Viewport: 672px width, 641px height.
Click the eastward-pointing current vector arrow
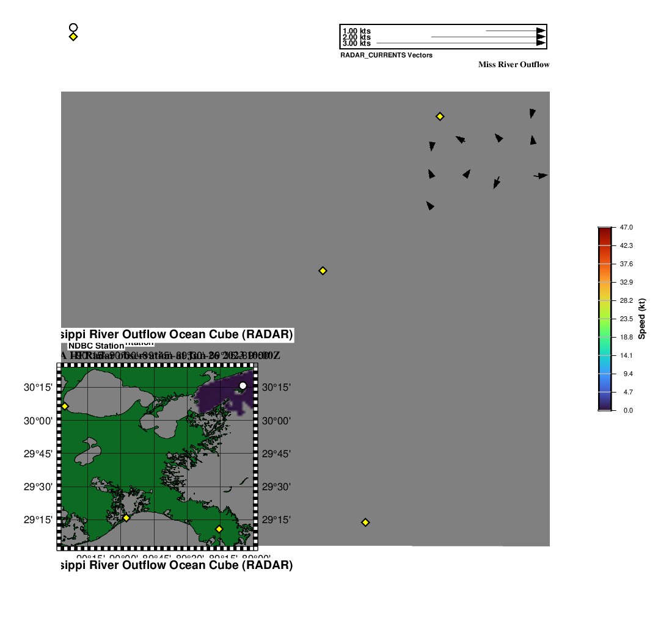541,176
